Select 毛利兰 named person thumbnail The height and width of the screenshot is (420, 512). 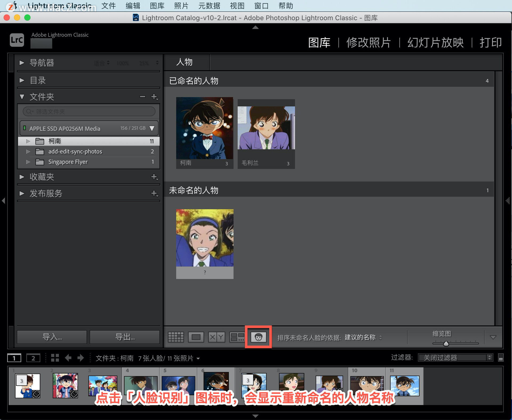[x=266, y=128]
